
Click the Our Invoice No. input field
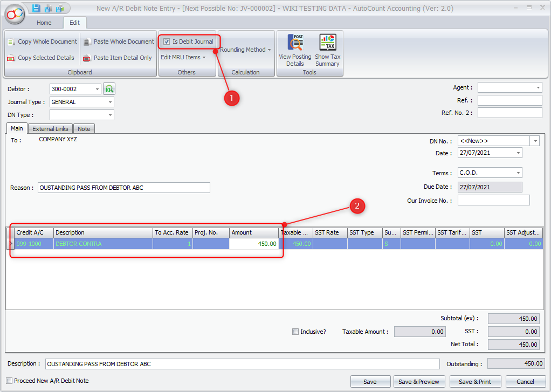[x=493, y=200]
